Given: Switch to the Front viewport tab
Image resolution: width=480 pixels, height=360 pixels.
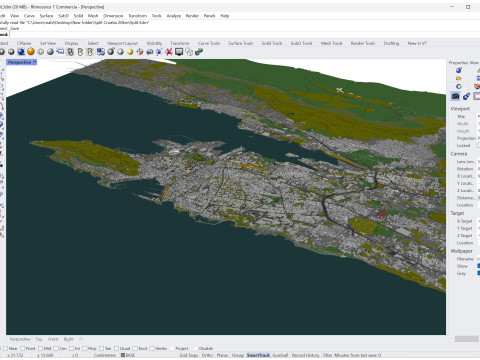Looking at the screenshot, I should [x=53, y=339].
